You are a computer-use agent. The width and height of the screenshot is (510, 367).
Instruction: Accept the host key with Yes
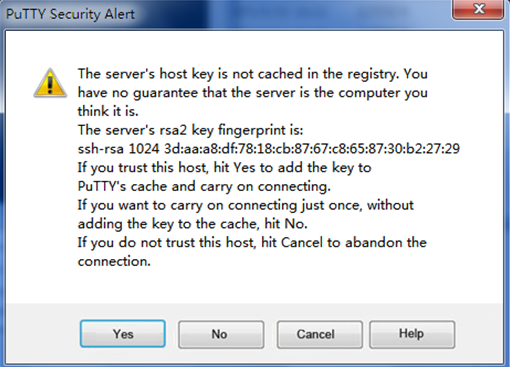[x=123, y=334]
